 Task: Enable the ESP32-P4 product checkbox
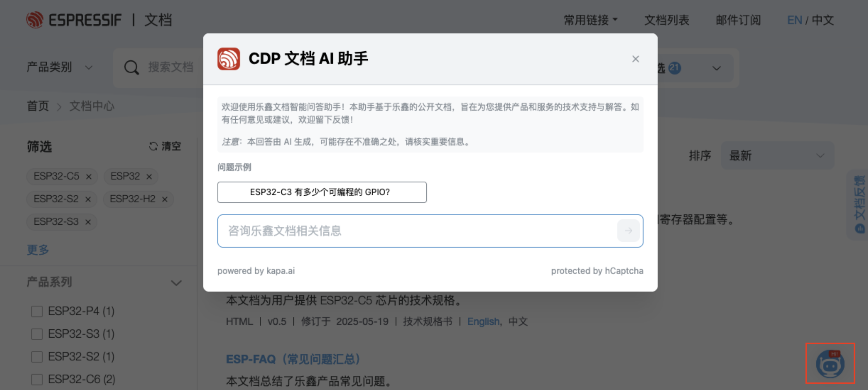coord(37,311)
